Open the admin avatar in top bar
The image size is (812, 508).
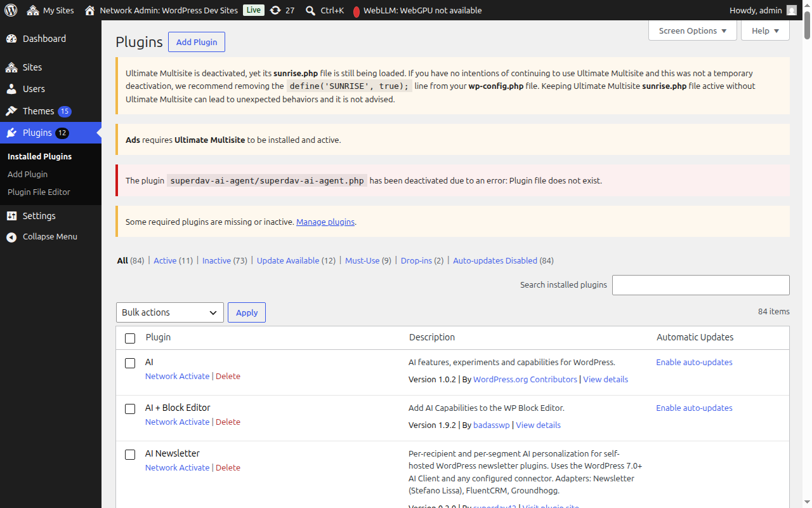coord(792,10)
